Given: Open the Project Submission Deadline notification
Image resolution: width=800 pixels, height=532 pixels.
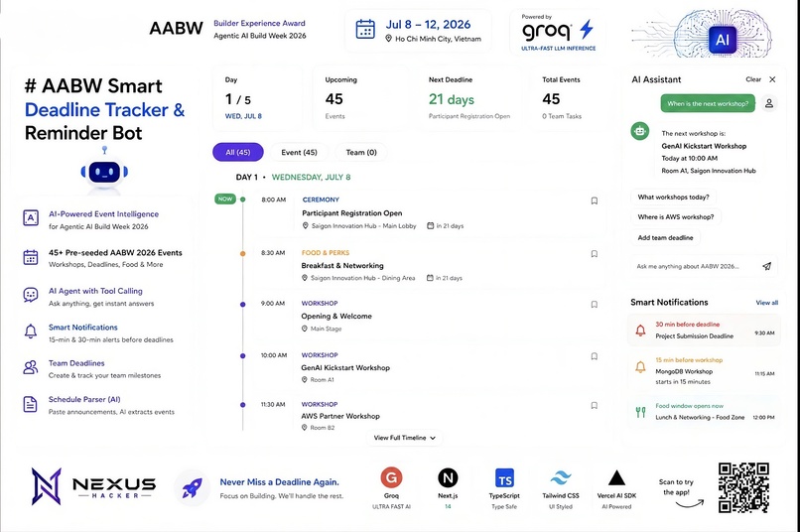Looking at the screenshot, I should [704, 330].
